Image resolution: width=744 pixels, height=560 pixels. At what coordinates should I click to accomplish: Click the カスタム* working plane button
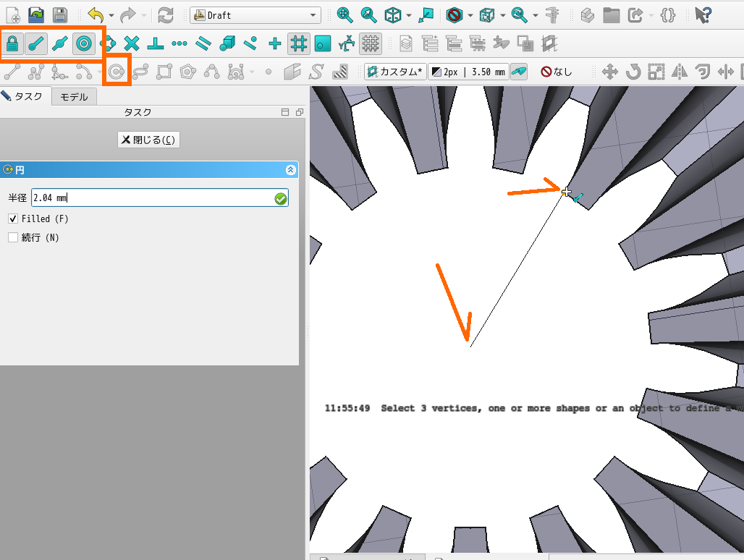click(x=395, y=71)
